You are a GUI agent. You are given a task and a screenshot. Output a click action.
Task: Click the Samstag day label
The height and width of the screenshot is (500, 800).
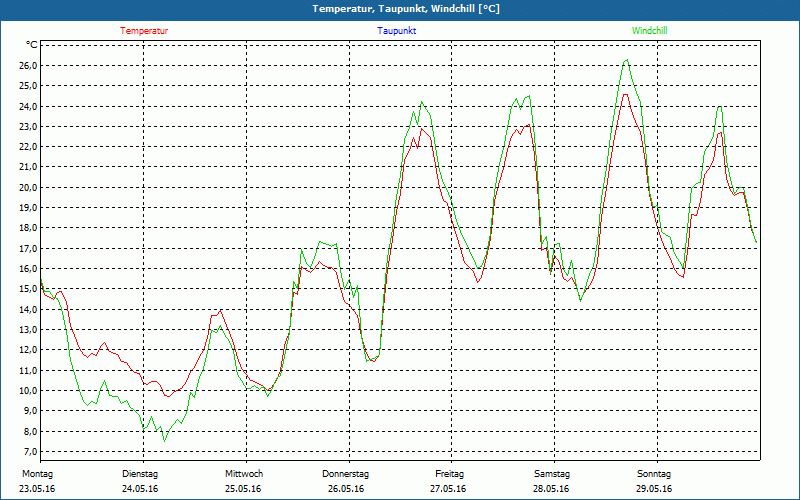[x=552, y=474]
